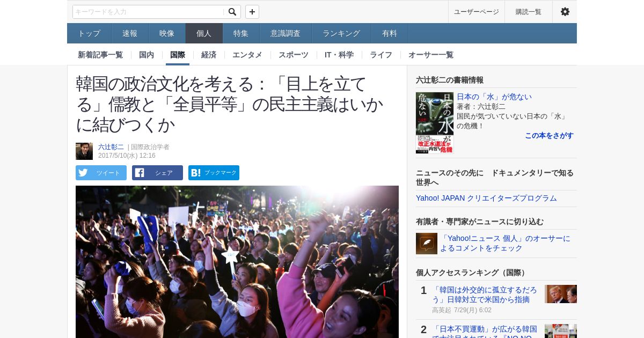
Task: Click ドキュメンタリーで知る世界へ heading
Action: (x=495, y=178)
